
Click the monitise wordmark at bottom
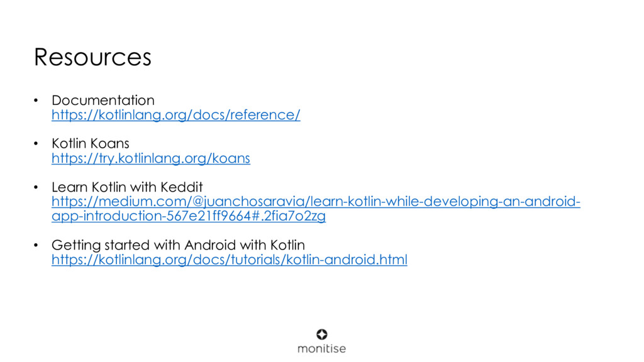tap(321, 348)
